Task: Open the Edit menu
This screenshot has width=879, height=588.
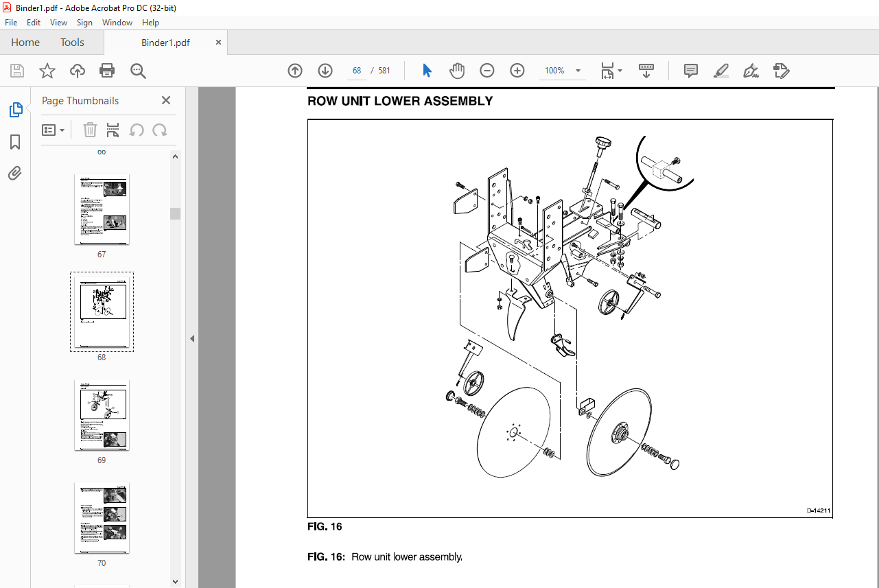Action: click(x=34, y=23)
